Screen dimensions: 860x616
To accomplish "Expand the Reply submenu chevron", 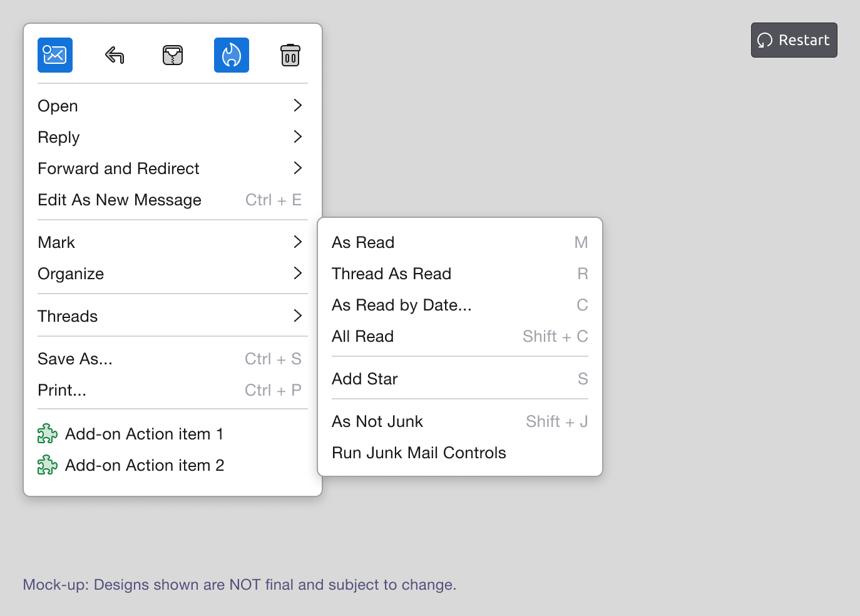I will click(x=298, y=137).
